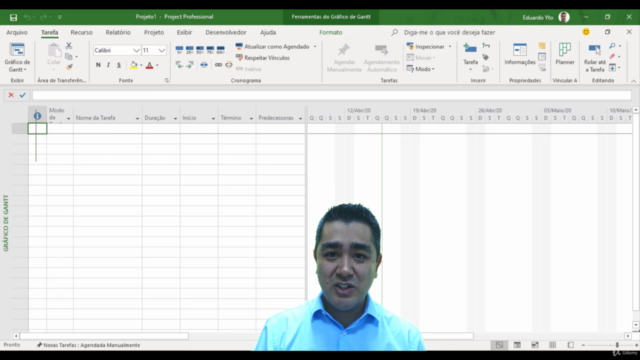
Task: Mark task 50% complete icon
Action: click(x=200, y=50)
